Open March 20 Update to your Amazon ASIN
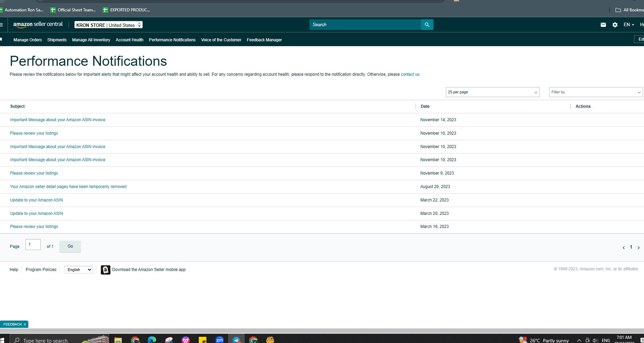 (37, 214)
